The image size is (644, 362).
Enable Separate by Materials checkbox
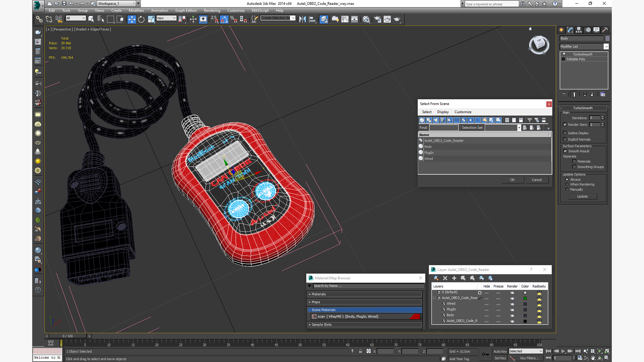click(574, 161)
